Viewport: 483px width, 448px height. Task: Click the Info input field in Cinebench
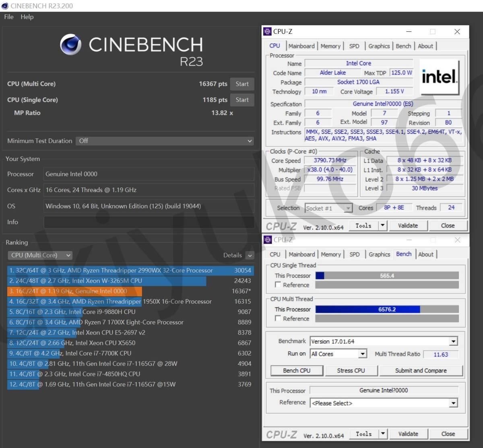pyautogui.click(x=149, y=222)
